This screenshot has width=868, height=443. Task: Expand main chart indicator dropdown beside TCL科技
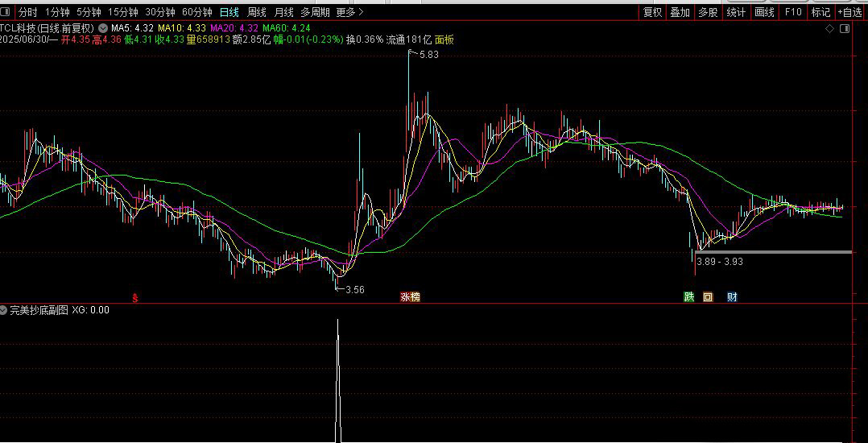(x=103, y=27)
